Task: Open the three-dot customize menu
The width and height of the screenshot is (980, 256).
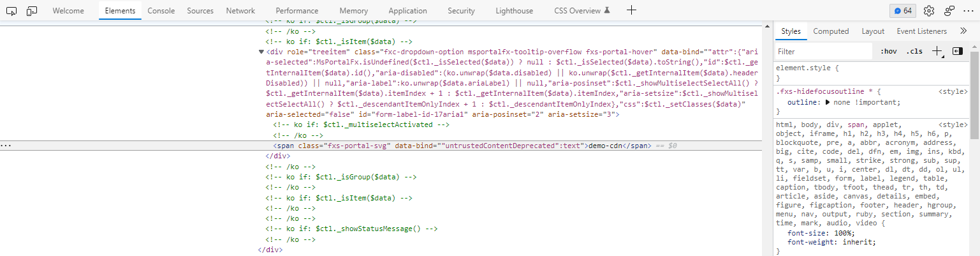Action: 969,11
